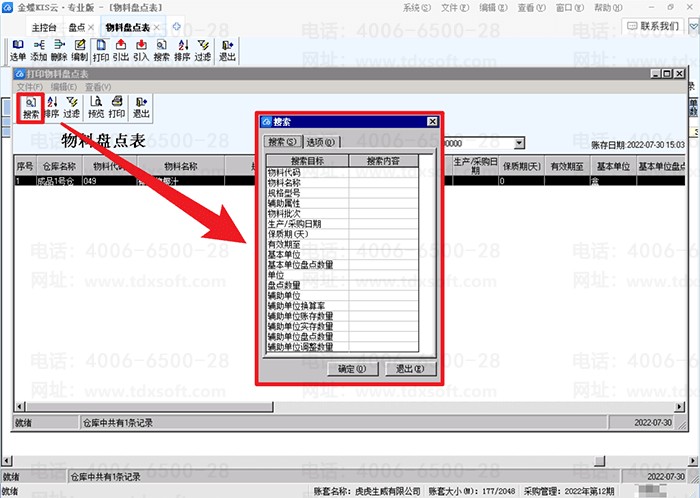The height and width of the screenshot is (498, 700).
Task: Click the 选单 icon in main toolbar
Action: [x=18, y=51]
